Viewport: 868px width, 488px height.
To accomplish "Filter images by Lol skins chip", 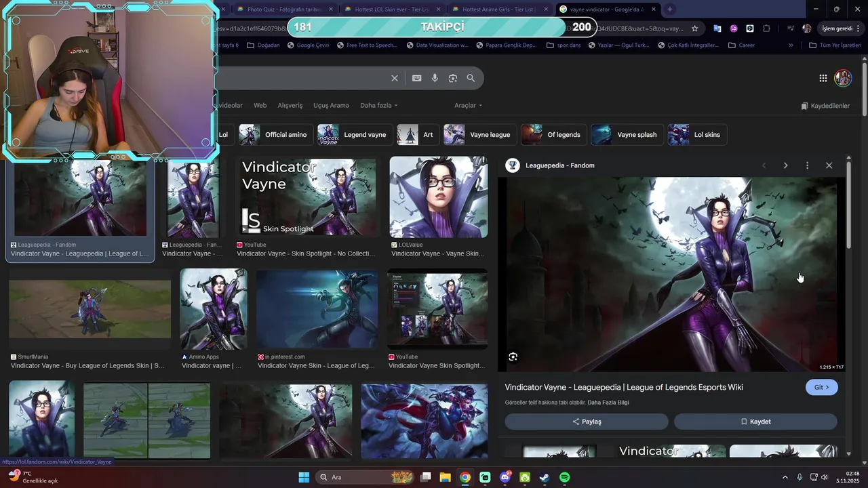I will pyautogui.click(x=697, y=135).
